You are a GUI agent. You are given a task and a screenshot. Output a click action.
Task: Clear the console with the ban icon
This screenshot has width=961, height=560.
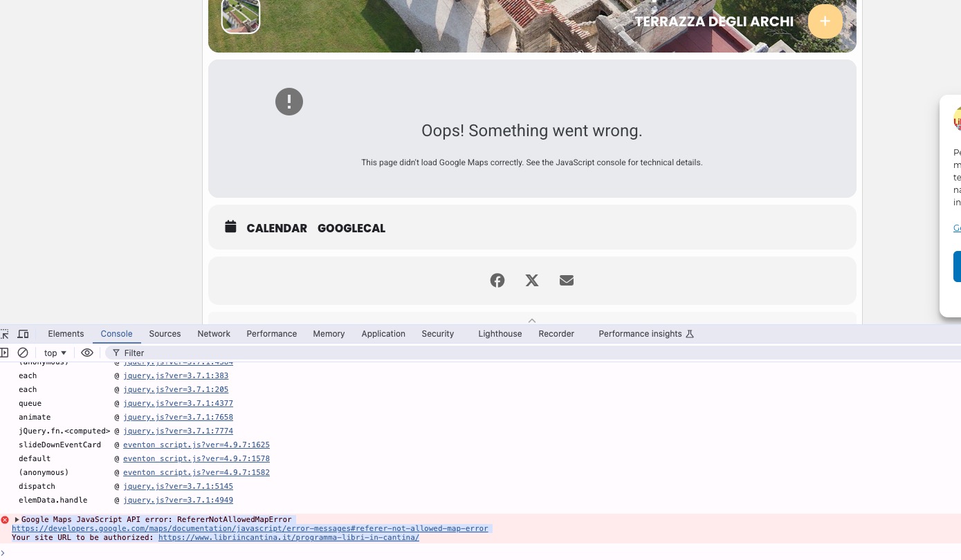point(23,353)
